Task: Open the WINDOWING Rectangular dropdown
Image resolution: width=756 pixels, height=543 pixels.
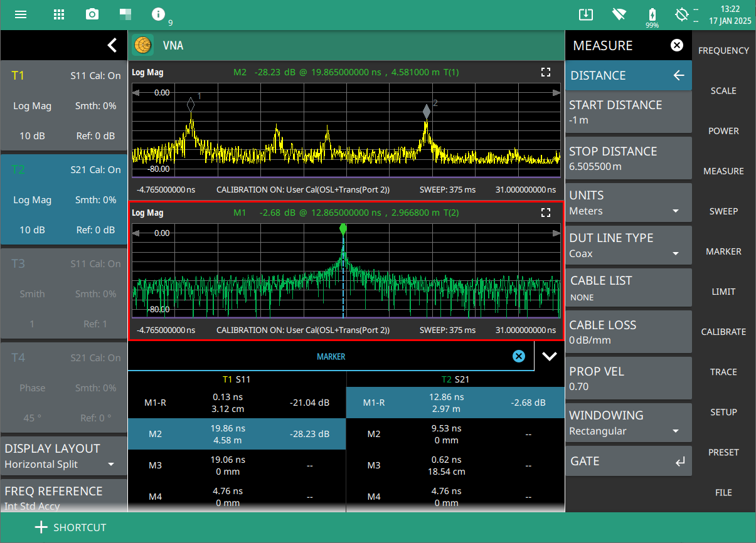Action: [627, 424]
